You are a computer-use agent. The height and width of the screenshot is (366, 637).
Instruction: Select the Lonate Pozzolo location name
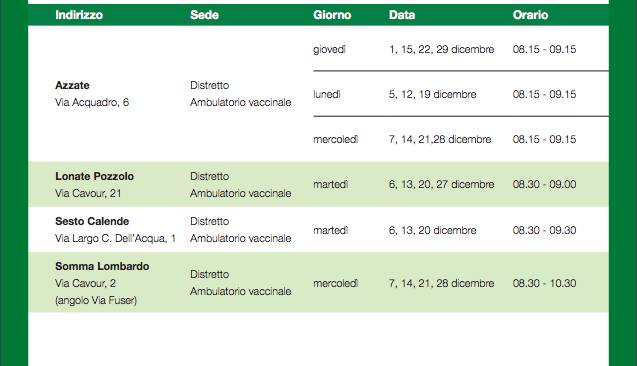pos(95,176)
